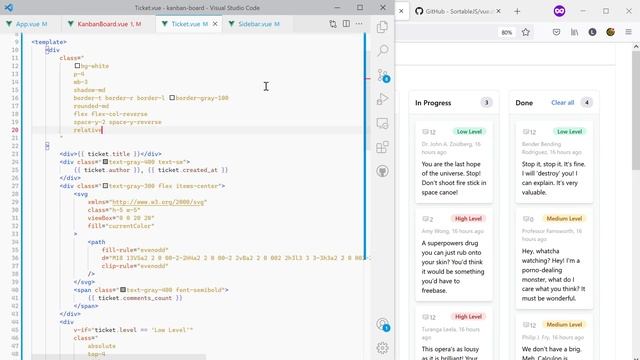640x360 pixels.
Task: Click the In Progress column count badge
Action: tap(486, 102)
